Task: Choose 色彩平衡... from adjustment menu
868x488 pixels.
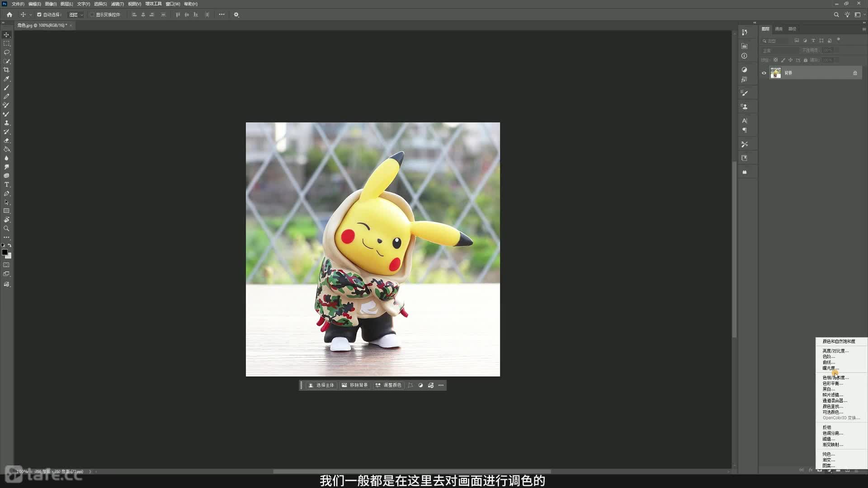Action: pyautogui.click(x=833, y=384)
